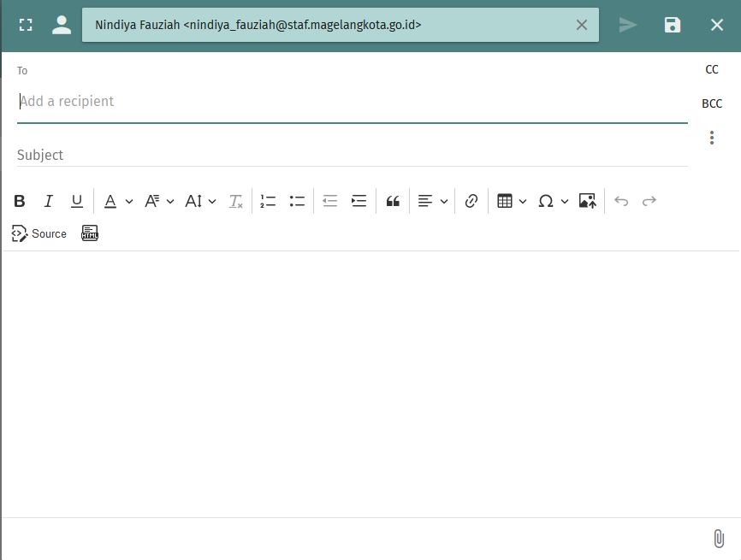Viewport: 741px width, 560px height.
Task: Open the contact picker beside the sender
Action: pyautogui.click(x=61, y=25)
